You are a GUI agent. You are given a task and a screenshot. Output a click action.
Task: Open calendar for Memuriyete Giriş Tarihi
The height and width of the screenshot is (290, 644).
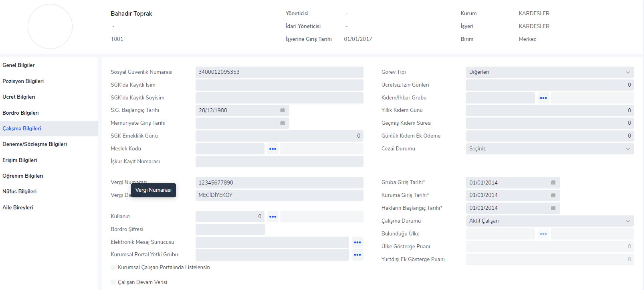(282, 123)
